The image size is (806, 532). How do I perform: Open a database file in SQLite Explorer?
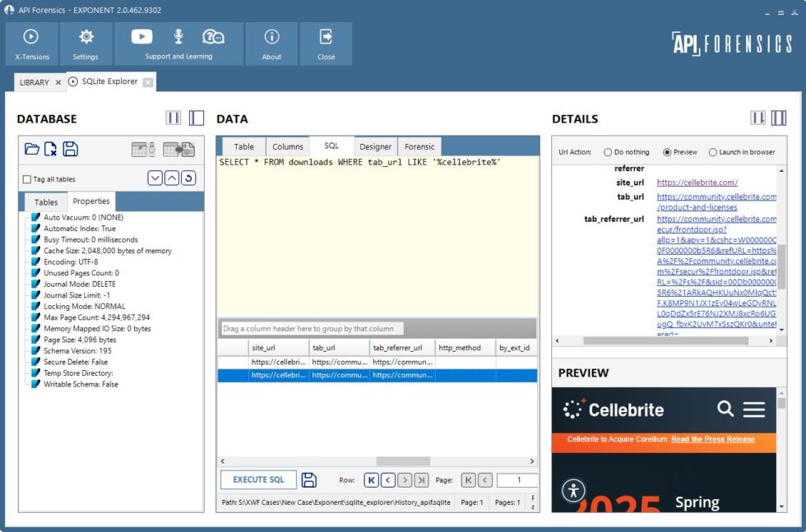point(32,149)
